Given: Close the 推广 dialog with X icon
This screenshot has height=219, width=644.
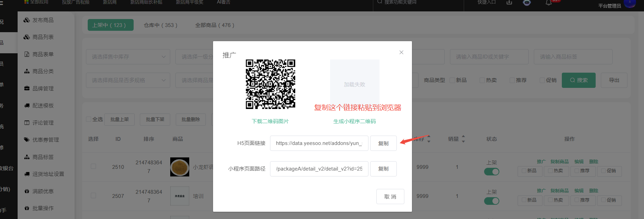Looking at the screenshot, I should (x=401, y=53).
